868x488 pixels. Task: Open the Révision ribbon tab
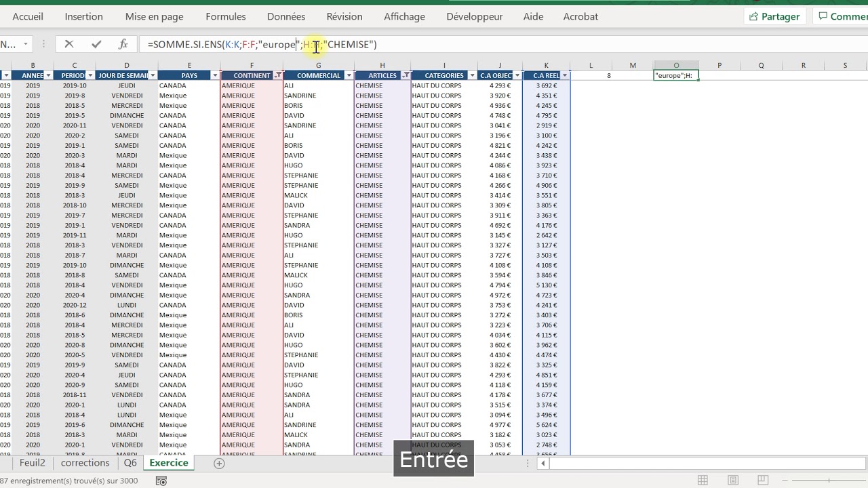pyautogui.click(x=344, y=16)
